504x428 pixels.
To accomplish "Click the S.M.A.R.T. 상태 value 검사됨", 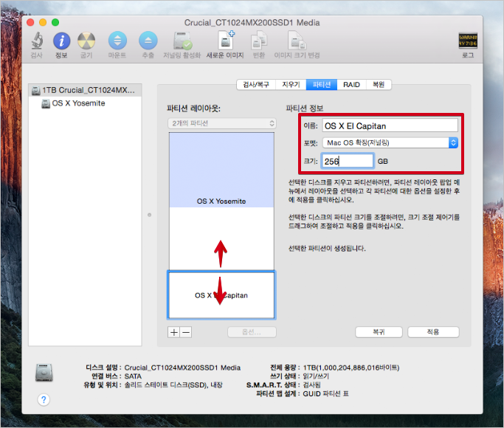I will click(311, 385).
